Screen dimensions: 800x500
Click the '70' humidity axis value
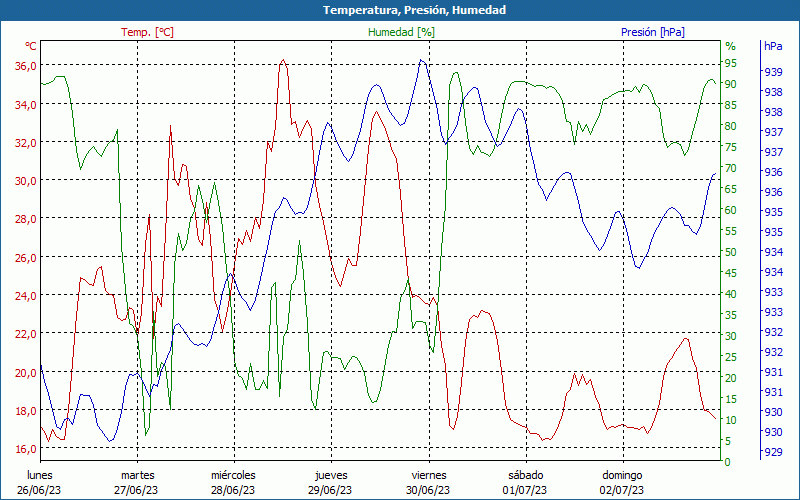731,168
